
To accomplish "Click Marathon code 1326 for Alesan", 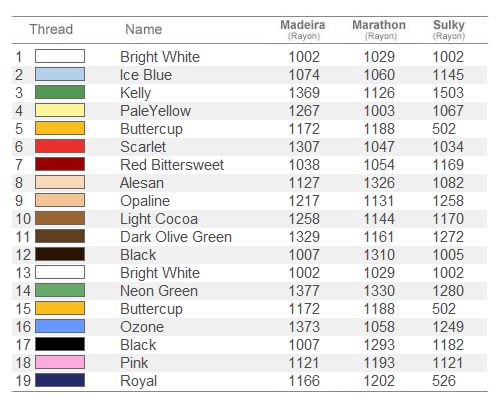I will [379, 183].
